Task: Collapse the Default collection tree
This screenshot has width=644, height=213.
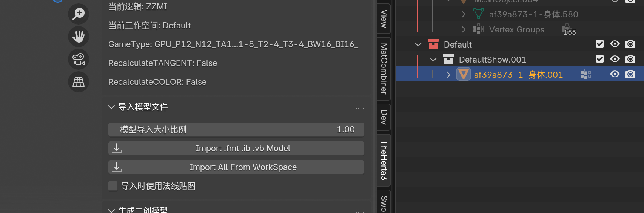Action: tap(418, 44)
